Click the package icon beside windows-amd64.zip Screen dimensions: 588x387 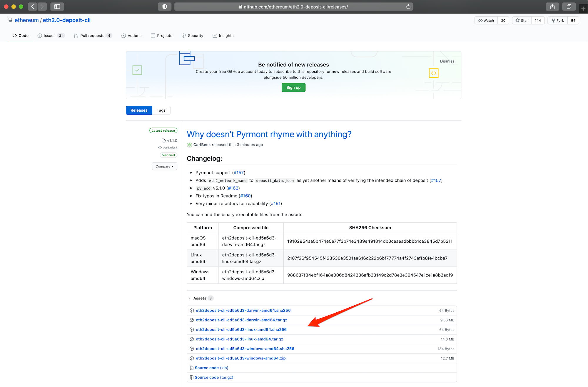pos(192,358)
